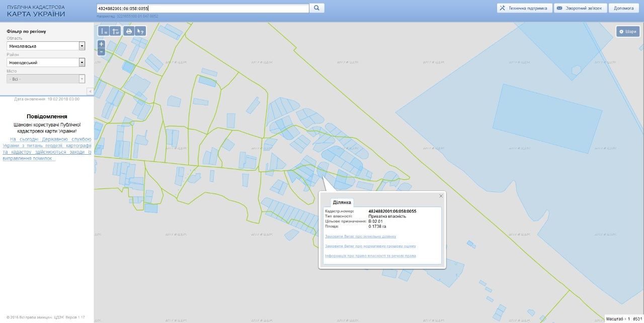Expand the Район dropdown
This screenshot has height=323, width=644.
coord(82,62)
